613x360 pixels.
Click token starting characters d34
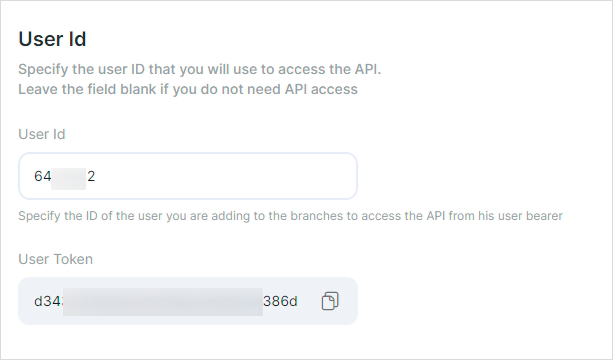(x=48, y=301)
